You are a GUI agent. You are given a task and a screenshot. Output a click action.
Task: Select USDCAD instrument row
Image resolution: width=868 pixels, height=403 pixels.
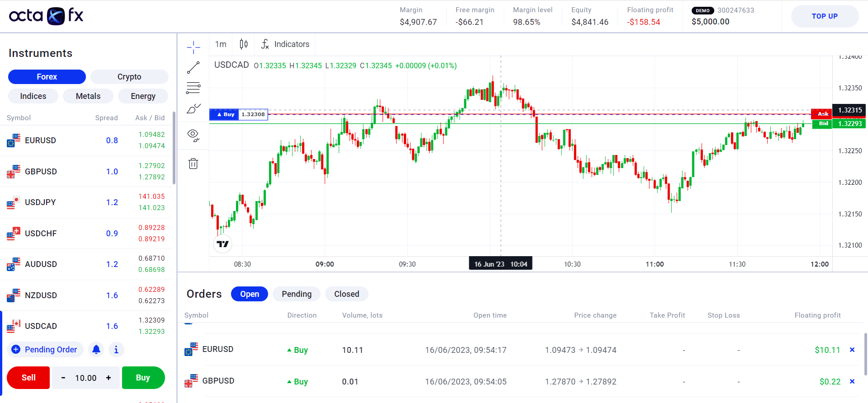coord(86,326)
